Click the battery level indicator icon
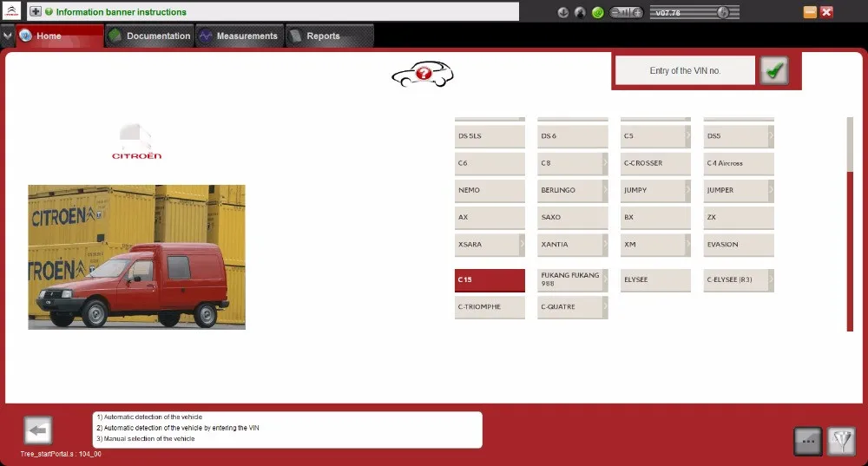 [x=626, y=12]
